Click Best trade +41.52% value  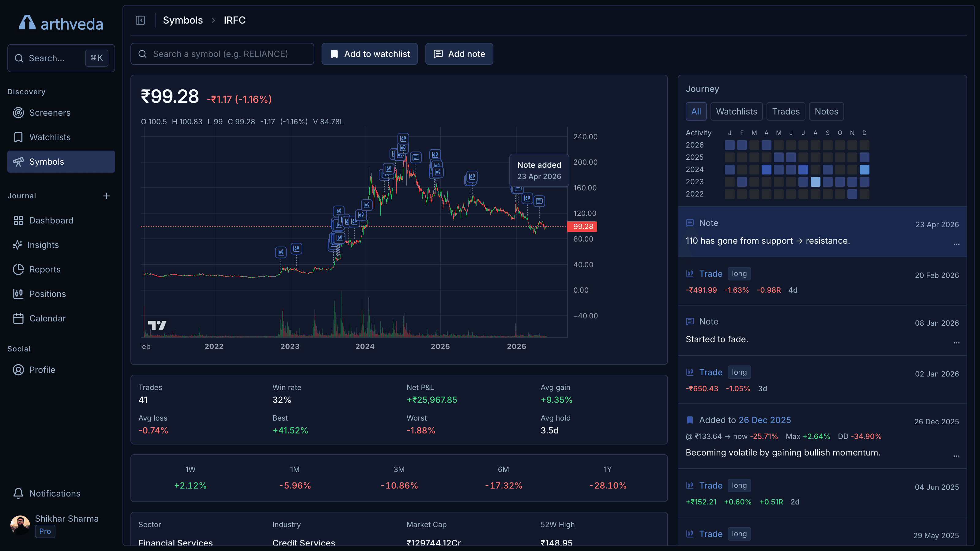pos(290,430)
